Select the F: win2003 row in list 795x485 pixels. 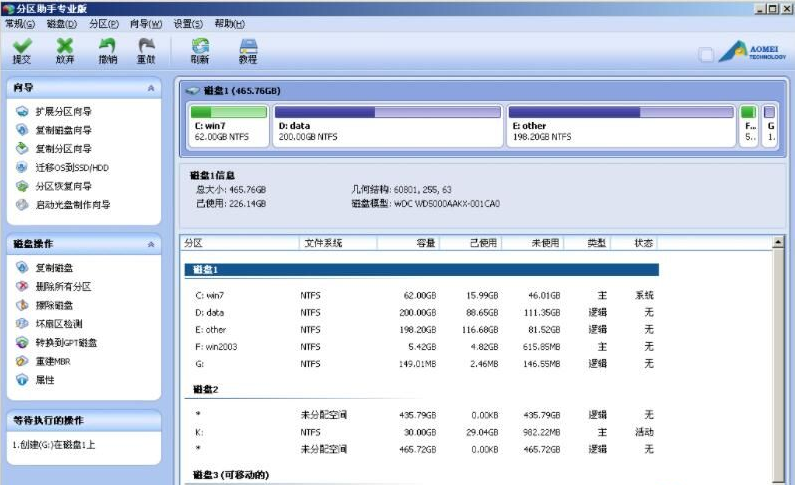(421, 347)
